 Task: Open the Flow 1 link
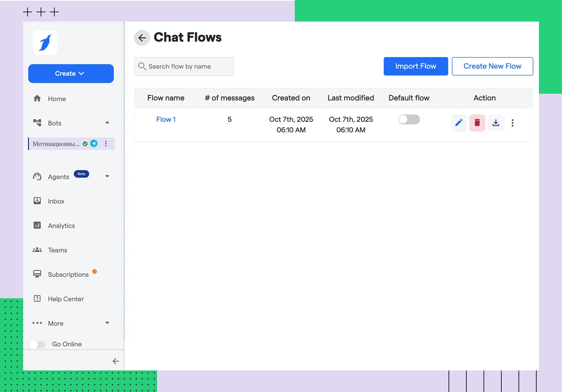166,119
